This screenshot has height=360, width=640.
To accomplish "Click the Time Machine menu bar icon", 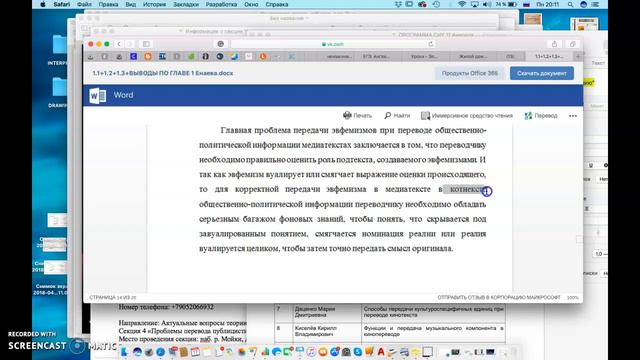I will (x=436, y=4).
